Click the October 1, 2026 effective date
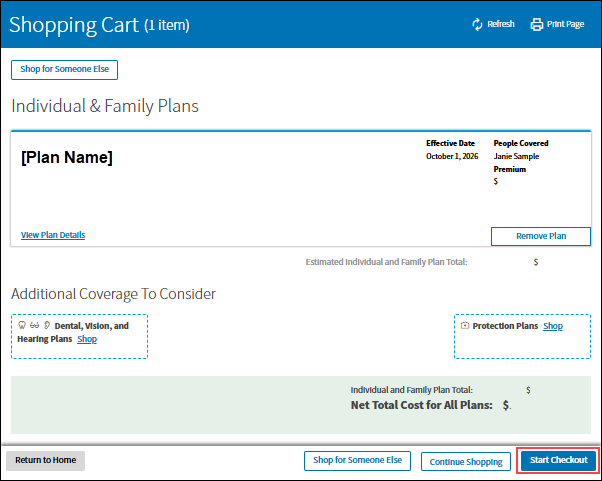 point(452,156)
